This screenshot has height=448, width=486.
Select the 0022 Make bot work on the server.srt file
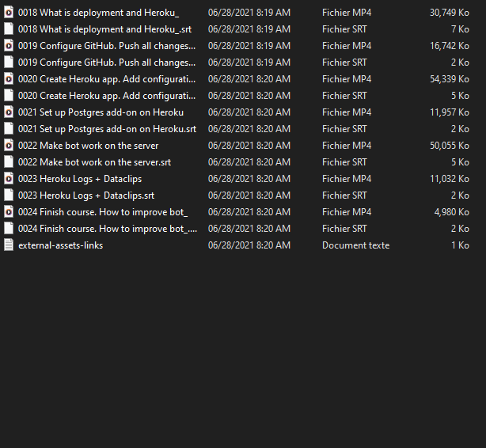point(94,162)
